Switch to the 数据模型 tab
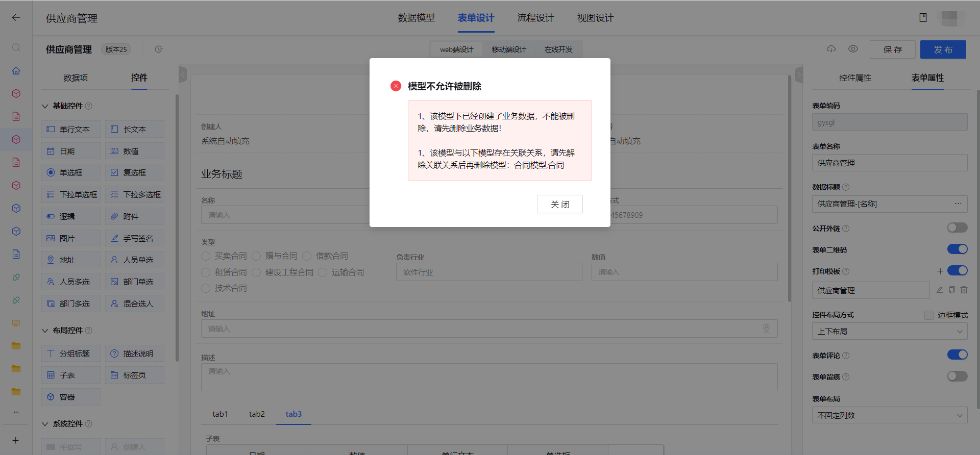The height and width of the screenshot is (455, 980). [x=416, y=18]
